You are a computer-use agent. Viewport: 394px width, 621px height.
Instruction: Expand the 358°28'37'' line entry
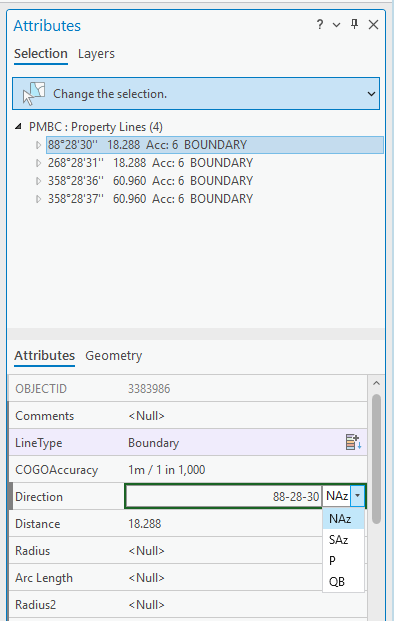(38, 199)
